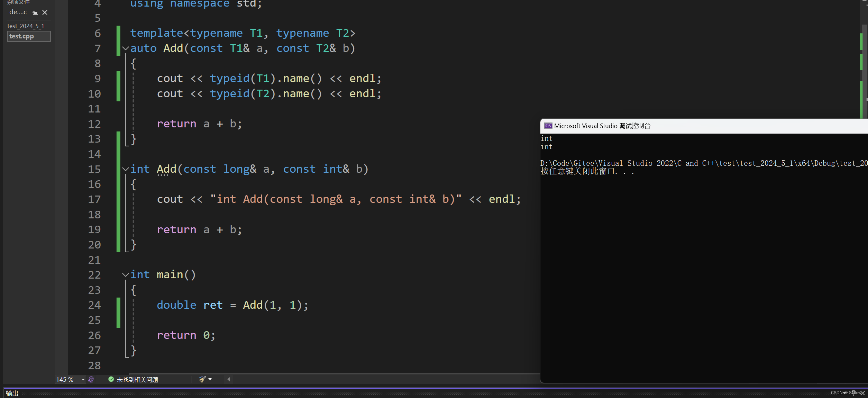Select the test_2024_5_1 project label
Viewport: 868px width, 398px height.
26,26
